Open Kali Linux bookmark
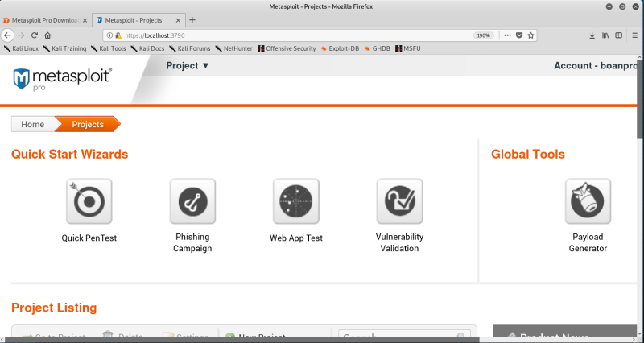The width and height of the screenshot is (644, 343). click(21, 48)
